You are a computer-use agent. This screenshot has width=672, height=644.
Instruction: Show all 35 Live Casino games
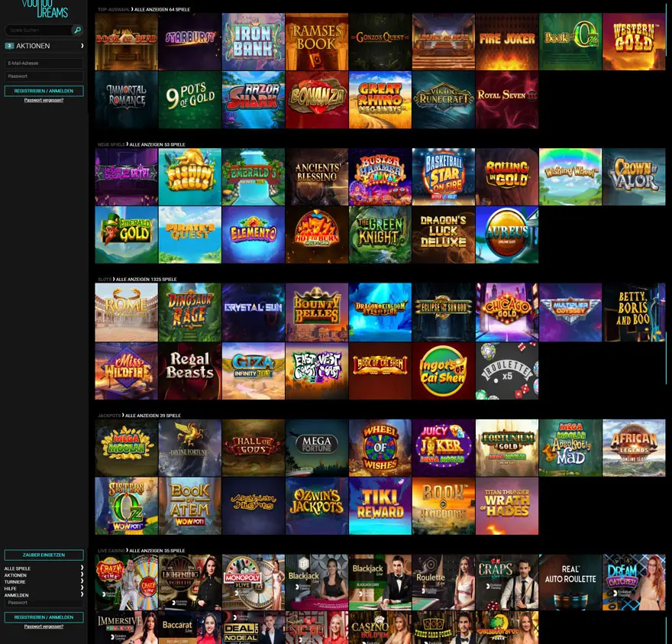(157, 551)
